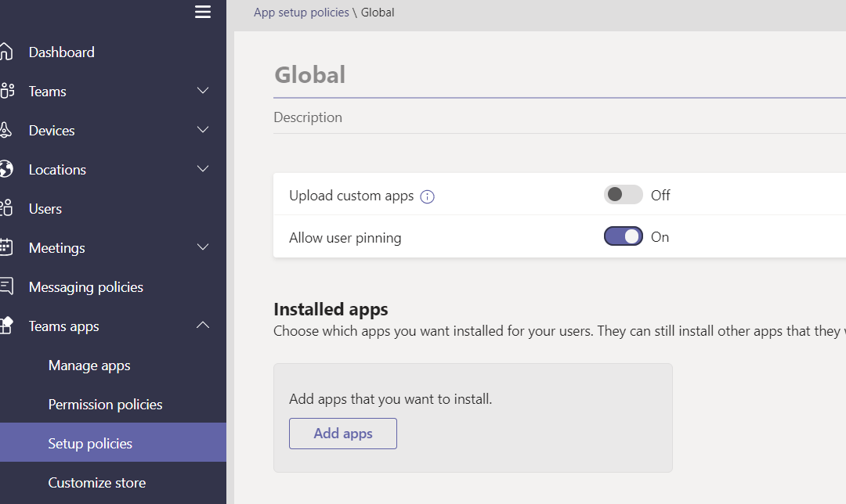Click the Dashboard home icon
This screenshot has width=846, height=504.
click(x=6, y=52)
